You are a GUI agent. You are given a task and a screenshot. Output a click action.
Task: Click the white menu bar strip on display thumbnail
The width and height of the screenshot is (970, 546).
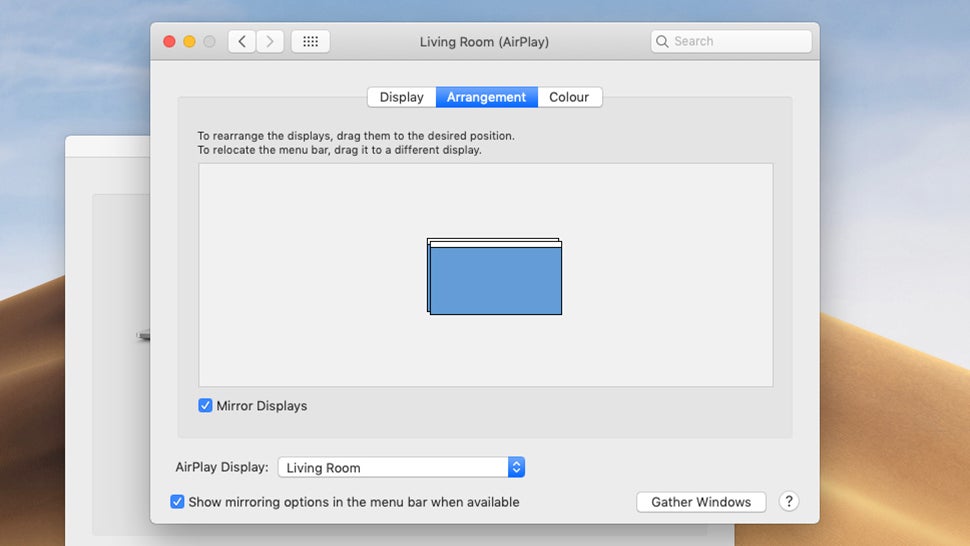496,245
